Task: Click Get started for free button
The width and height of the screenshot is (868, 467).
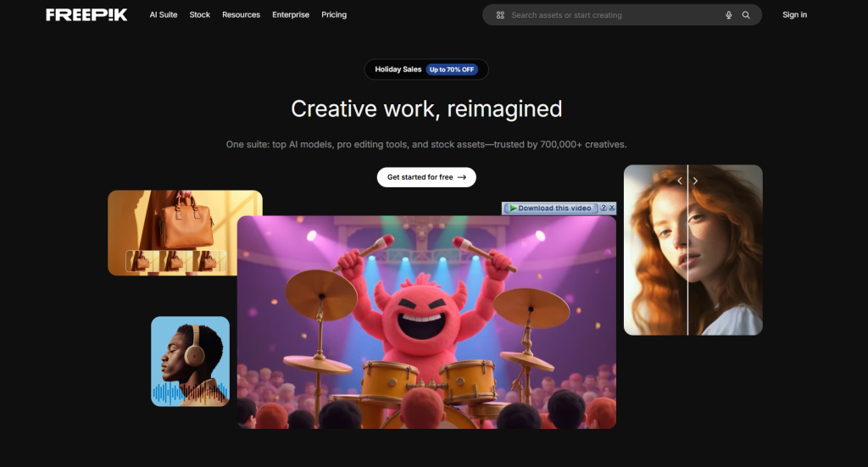Action: pyautogui.click(x=426, y=177)
